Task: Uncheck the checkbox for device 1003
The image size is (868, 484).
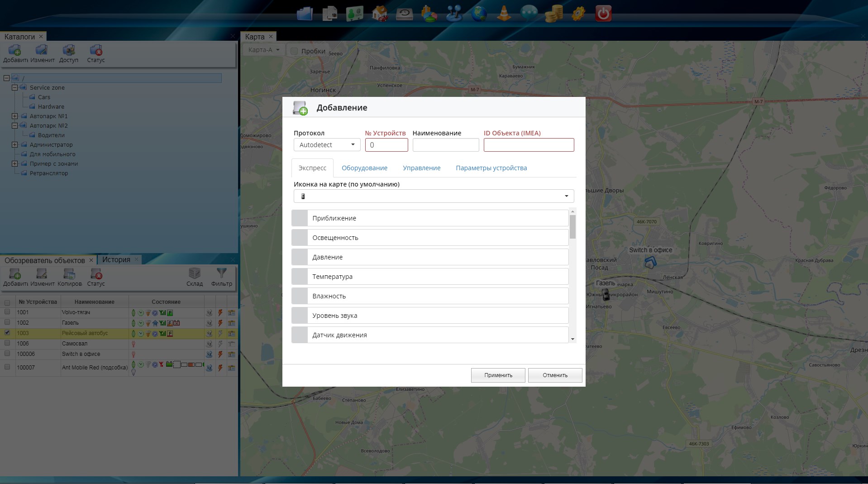Action: pyautogui.click(x=7, y=332)
